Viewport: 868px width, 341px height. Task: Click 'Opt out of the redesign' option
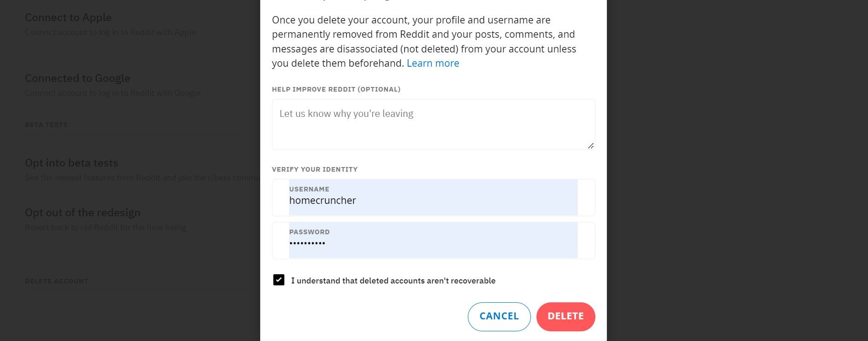(82, 212)
